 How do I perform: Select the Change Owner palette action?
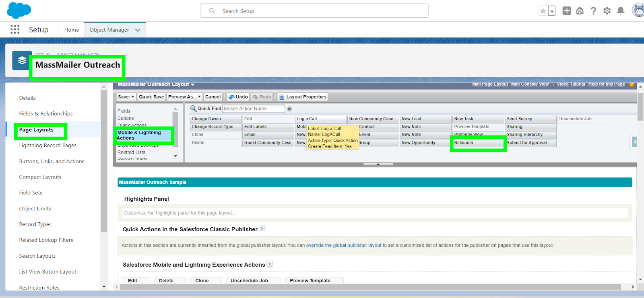[x=216, y=119]
